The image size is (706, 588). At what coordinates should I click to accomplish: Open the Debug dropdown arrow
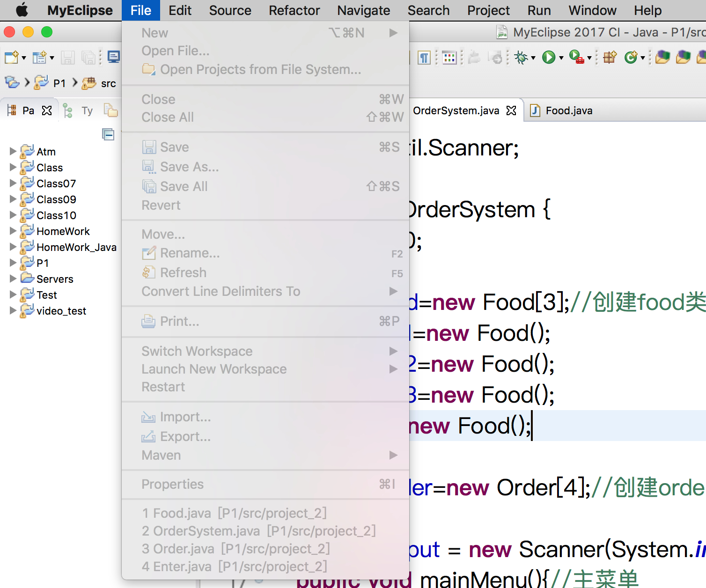click(533, 58)
